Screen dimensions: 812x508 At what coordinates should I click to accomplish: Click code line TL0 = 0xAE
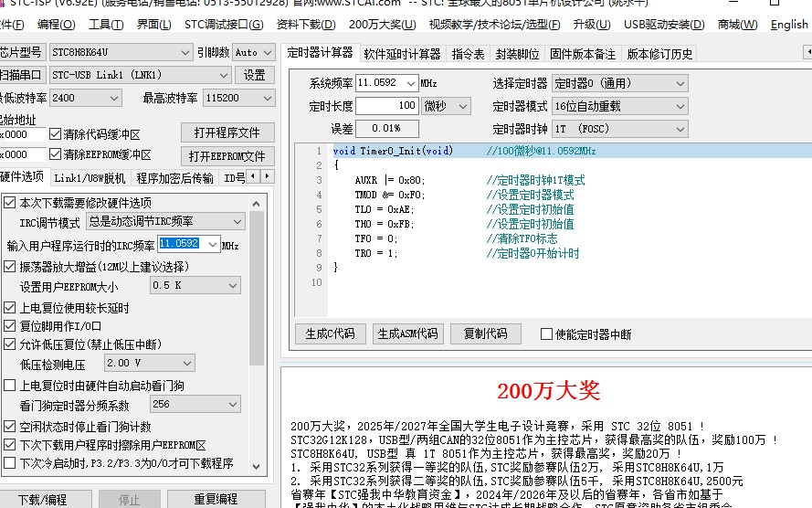tap(385, 210)
